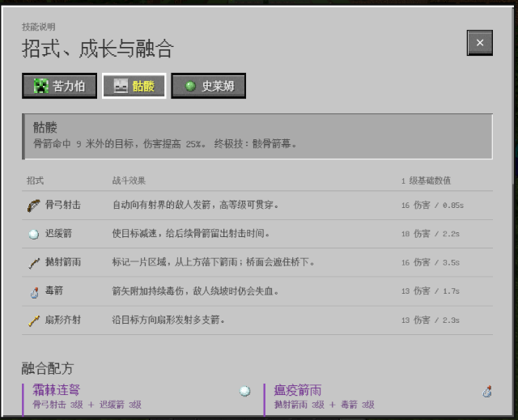Click the 技能说明 label

tap(39, 27)
